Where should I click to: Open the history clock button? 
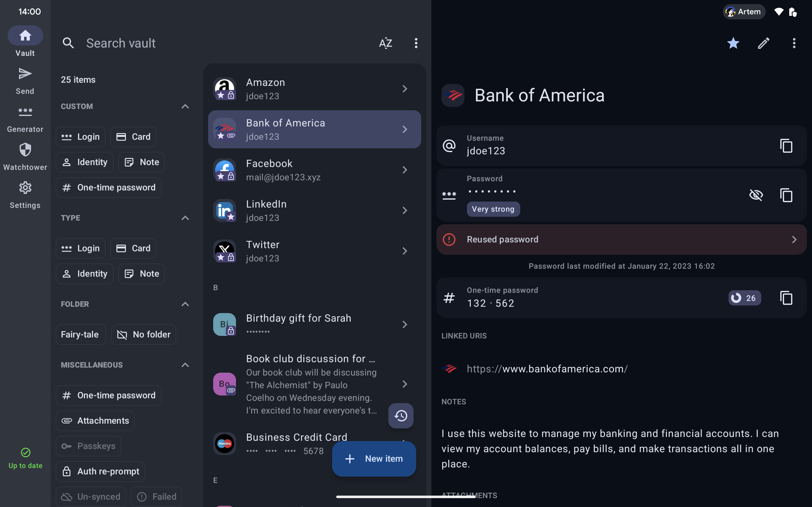401,416
